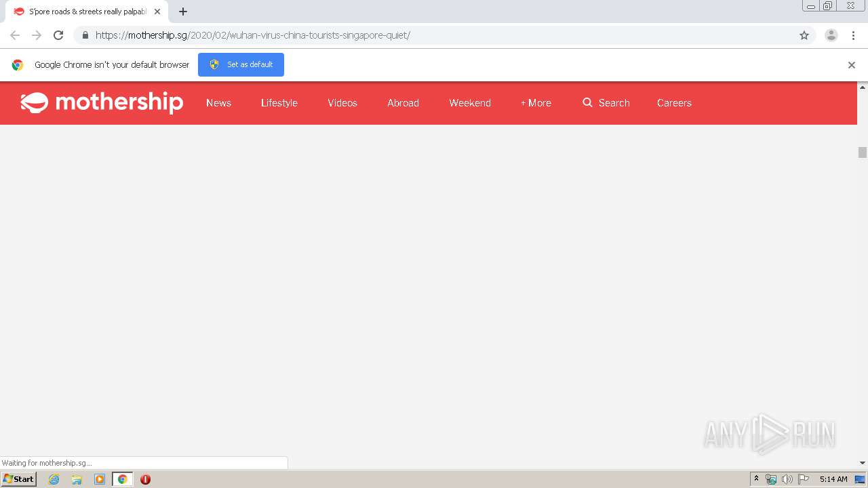This screenshot has width=868, height=488.
Task: Open the file explorer taskbar icon
Action: pyautogui.click(x=77, y=479)
